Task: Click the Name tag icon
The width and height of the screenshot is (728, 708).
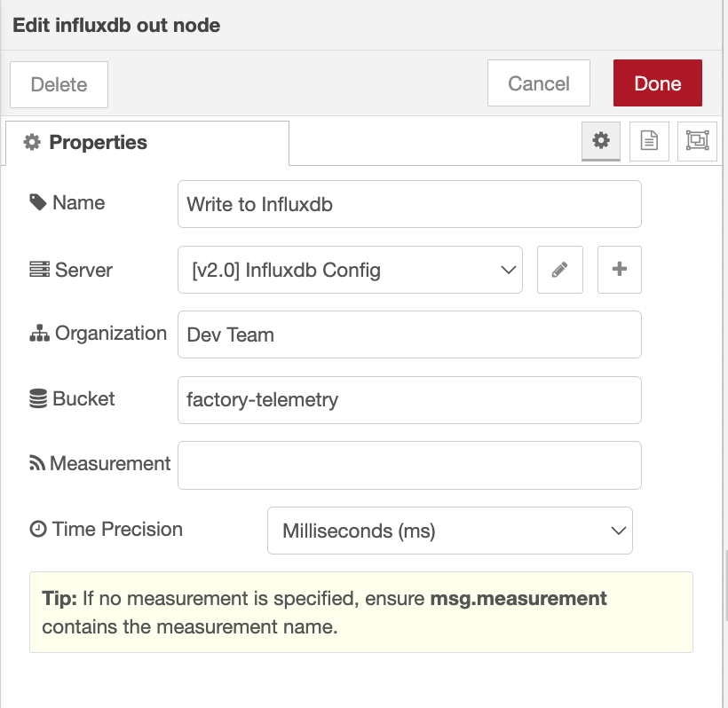Action: tap(37, 202)
